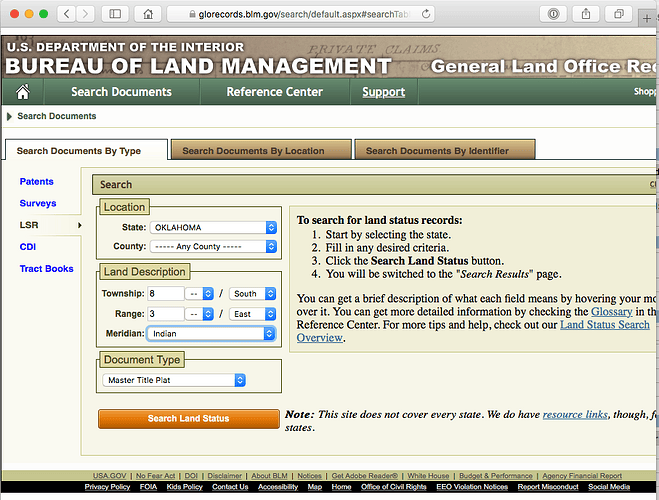The height and width of the screenshot is (500, 659).
Task: Open the FOIA footer link
Action: tap(148, 487)
